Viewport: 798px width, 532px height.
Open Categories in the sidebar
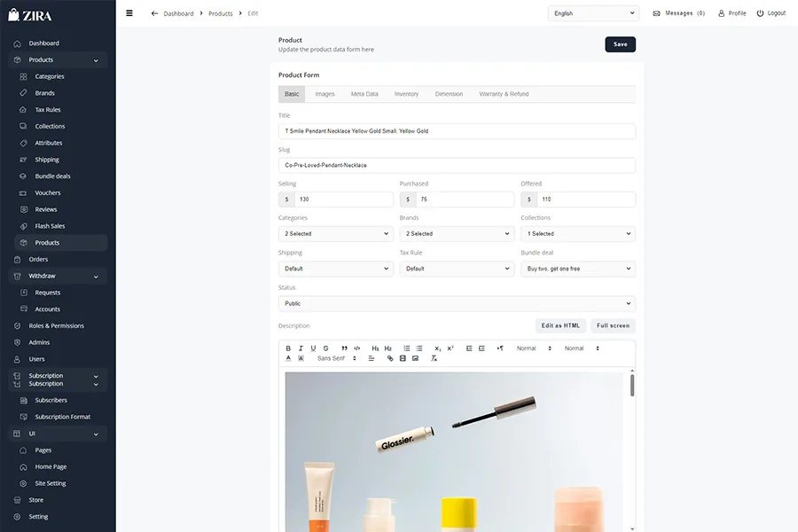coord(50,76)
